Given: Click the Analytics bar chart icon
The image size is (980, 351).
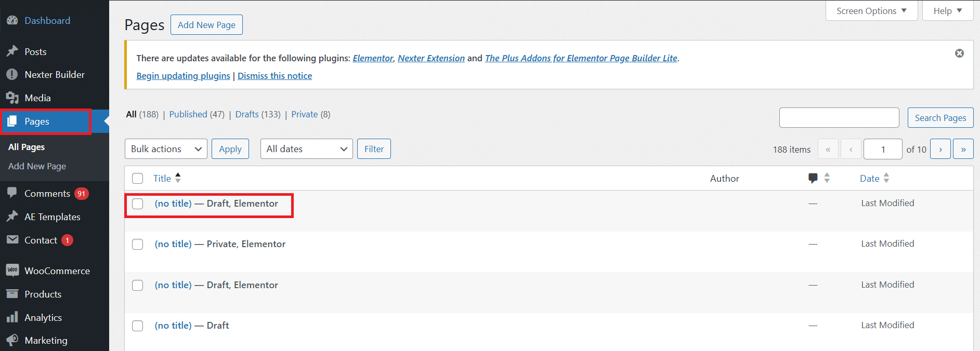Looking at the screenshot, I should tap(12, 317).
